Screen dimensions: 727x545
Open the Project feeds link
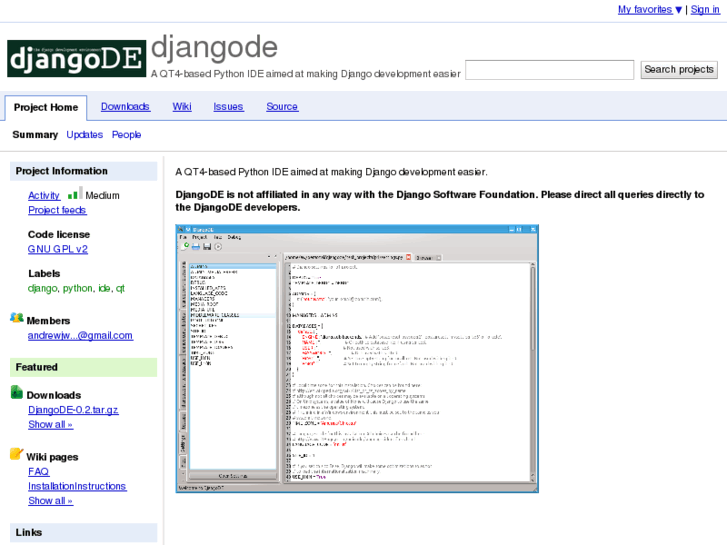(57, 210)
